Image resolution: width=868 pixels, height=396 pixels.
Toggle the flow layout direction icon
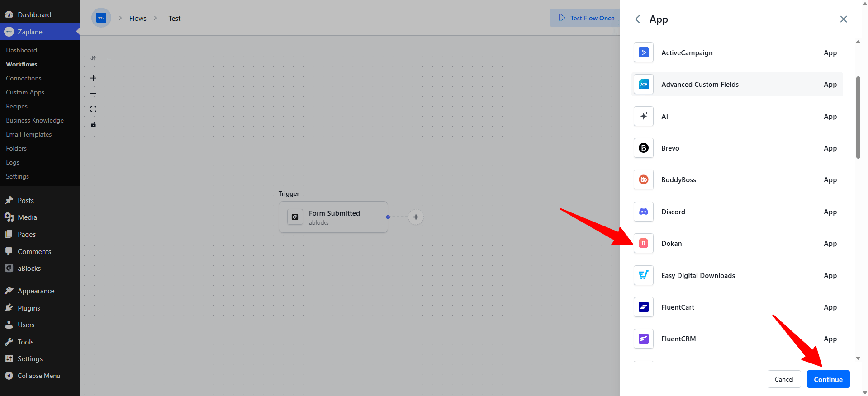click(93, 58)
